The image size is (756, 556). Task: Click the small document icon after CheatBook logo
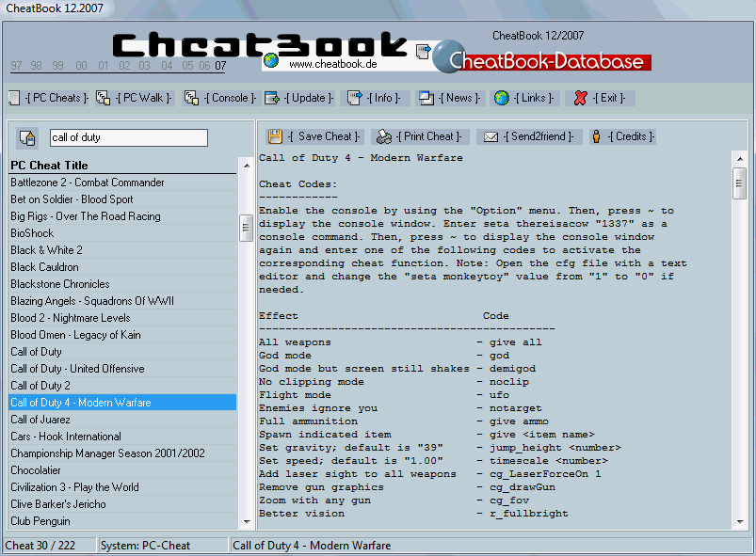[x=423, y=52]
